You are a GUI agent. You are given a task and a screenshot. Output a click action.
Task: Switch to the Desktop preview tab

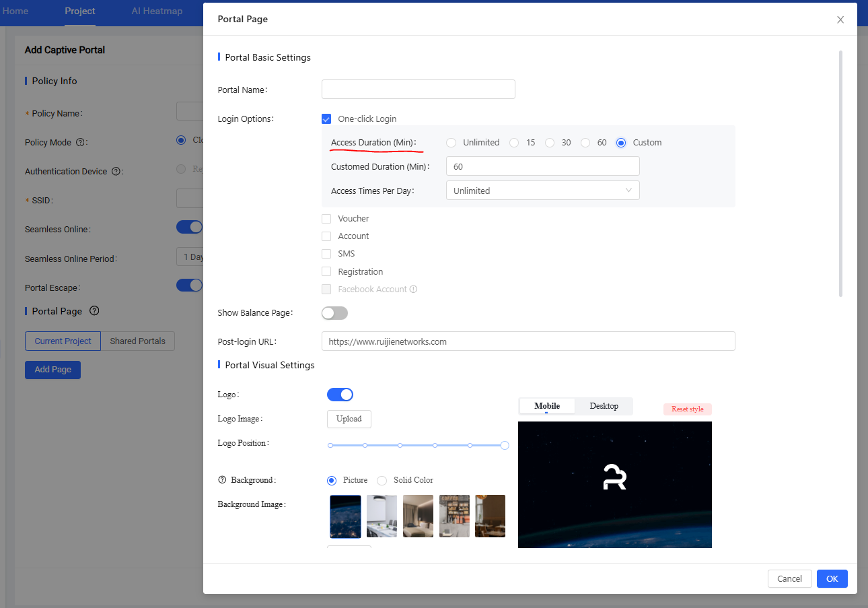click(x=604, y=406)
